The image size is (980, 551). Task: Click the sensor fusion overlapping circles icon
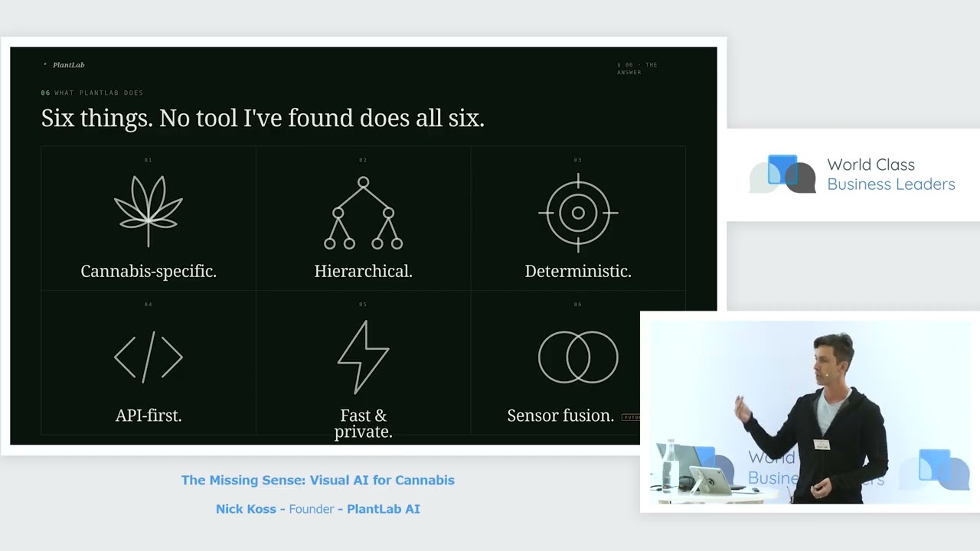pyautogui.click(x=578, y=357)
